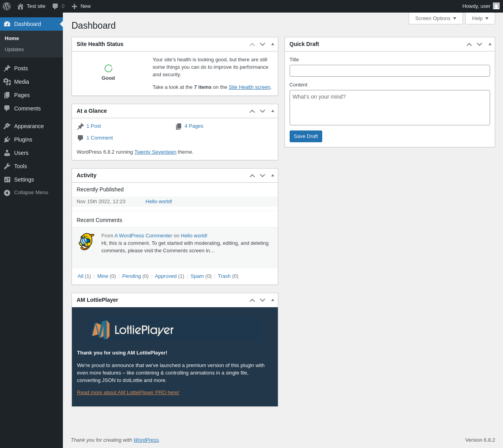
Task: Show Mine comments filter
Action: (x=103, y=276)
